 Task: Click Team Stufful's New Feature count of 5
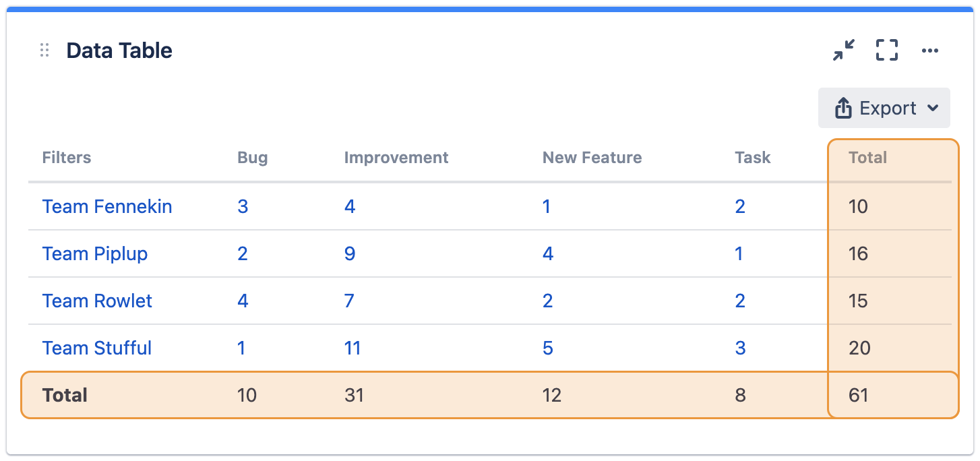(x=548, y=348)
